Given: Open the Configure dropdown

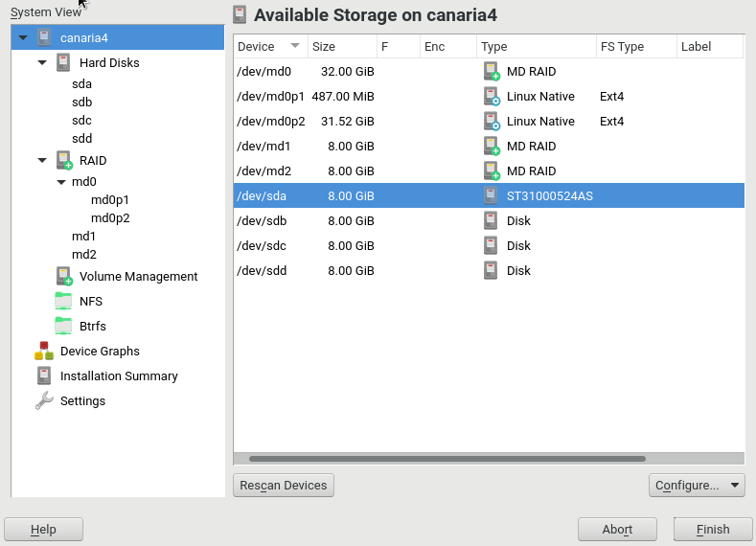Looking at the screenshot, I should tap(696, 486).
